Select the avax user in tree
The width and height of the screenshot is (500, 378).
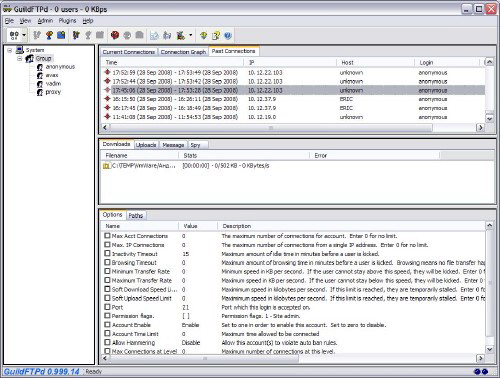(52, 75)
